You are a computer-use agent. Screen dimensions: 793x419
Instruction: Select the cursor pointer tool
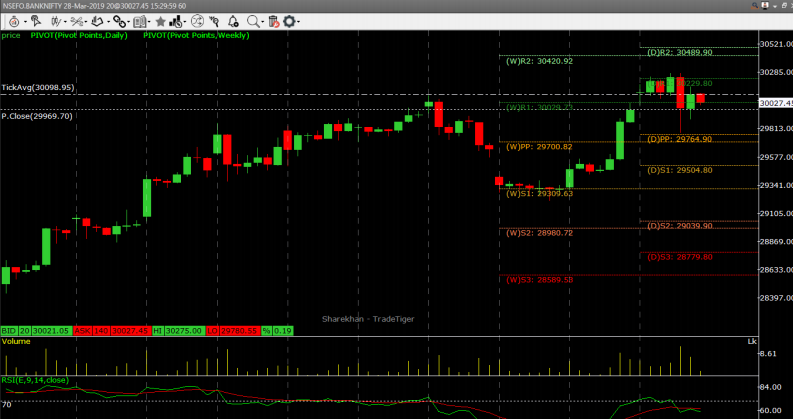pyautogui.click(x=36, y=21)
